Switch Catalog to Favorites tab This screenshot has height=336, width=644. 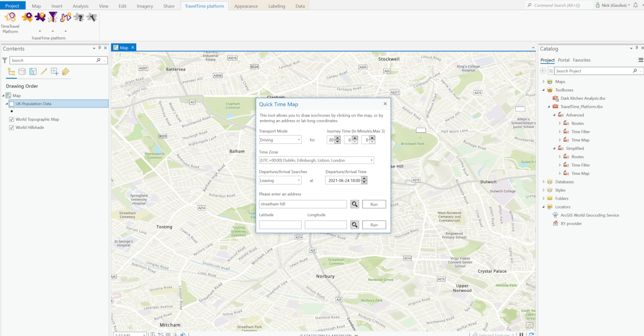(x=582, y=60)
